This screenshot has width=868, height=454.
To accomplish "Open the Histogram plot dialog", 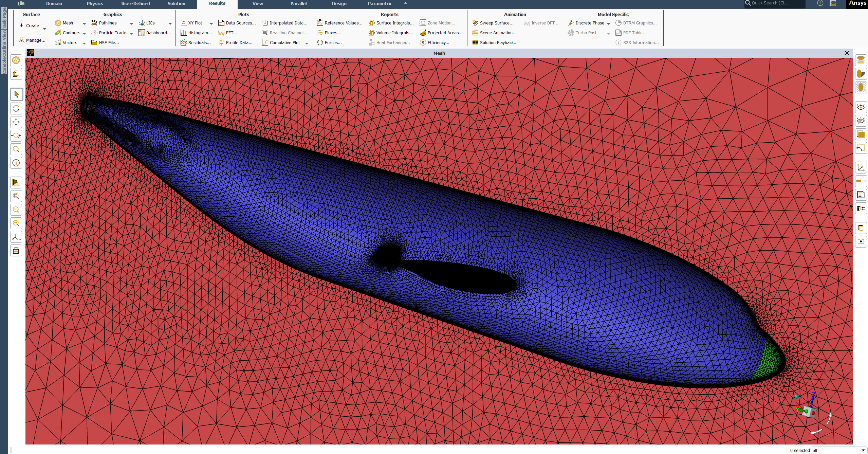I will 196,33.
